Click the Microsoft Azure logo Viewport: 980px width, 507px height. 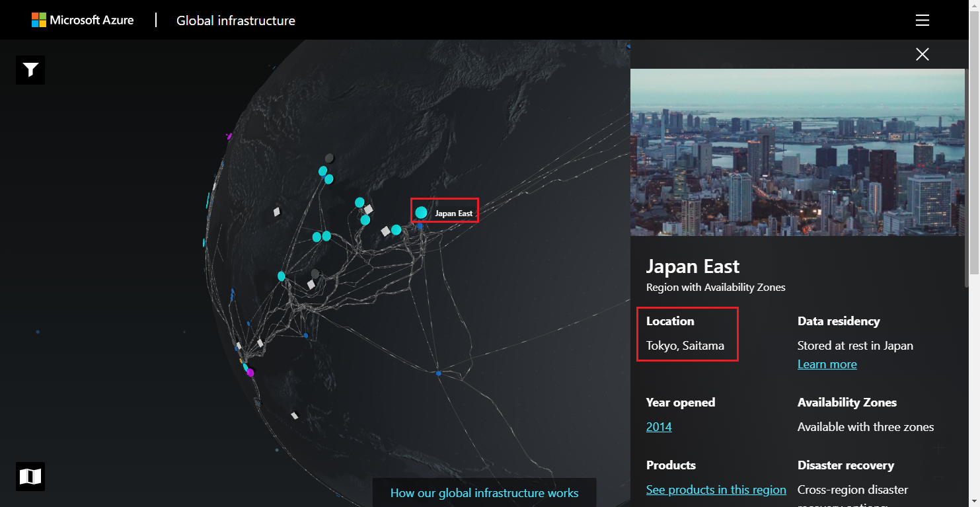tap(83, 20)
